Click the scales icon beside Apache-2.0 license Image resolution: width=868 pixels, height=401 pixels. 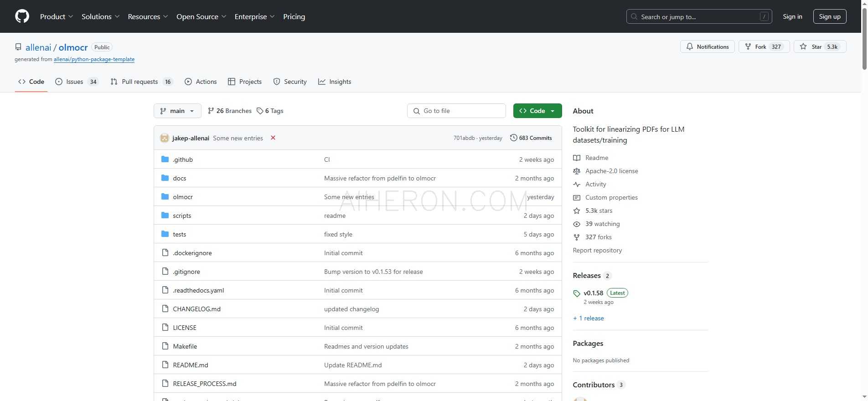point(577,171)
